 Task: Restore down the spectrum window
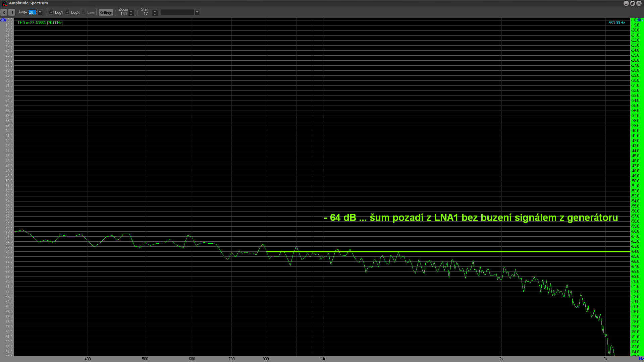(632, 3)
